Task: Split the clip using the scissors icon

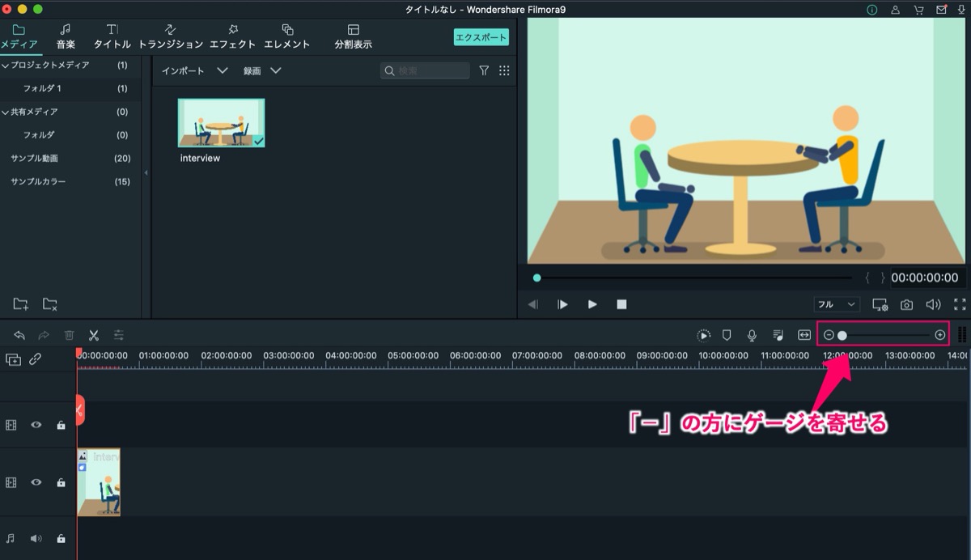Action: tap(94, 335)
